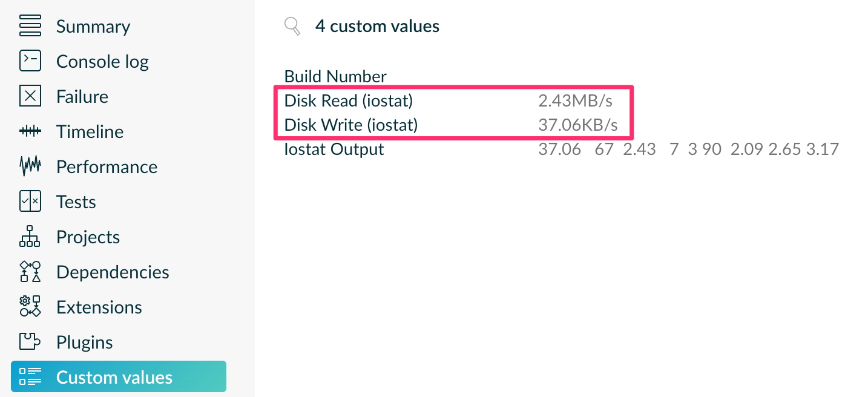Click the Summary sidebar icon

[x=30, y=27]
